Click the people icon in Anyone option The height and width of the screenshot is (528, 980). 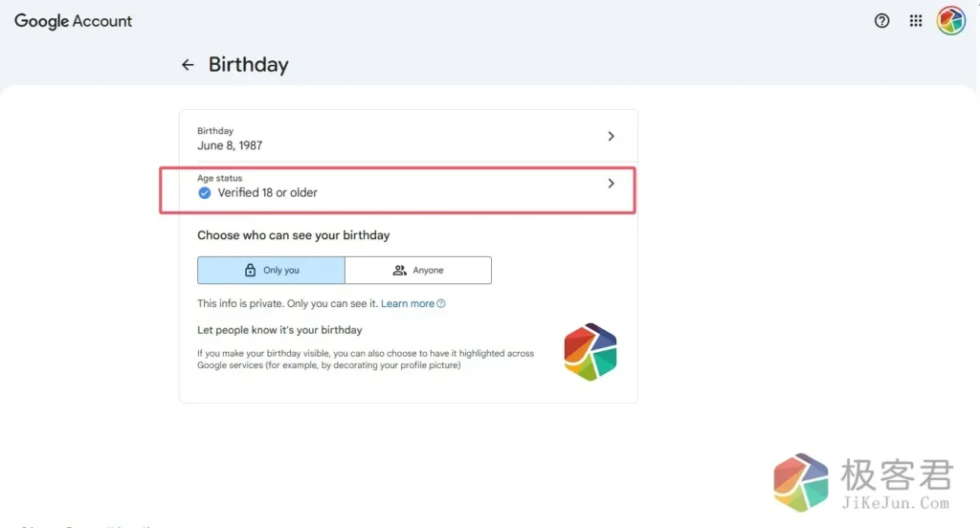click(x=400, y=271)
